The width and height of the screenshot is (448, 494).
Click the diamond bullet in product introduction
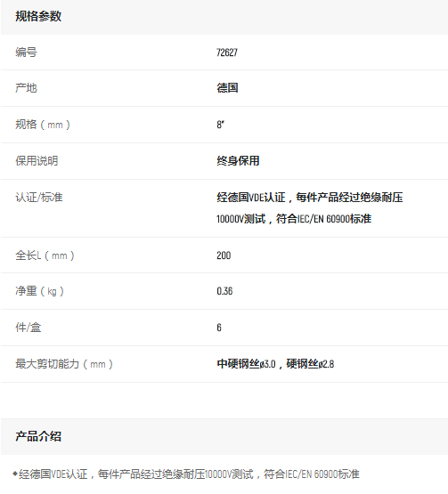(x=15, y=474)
